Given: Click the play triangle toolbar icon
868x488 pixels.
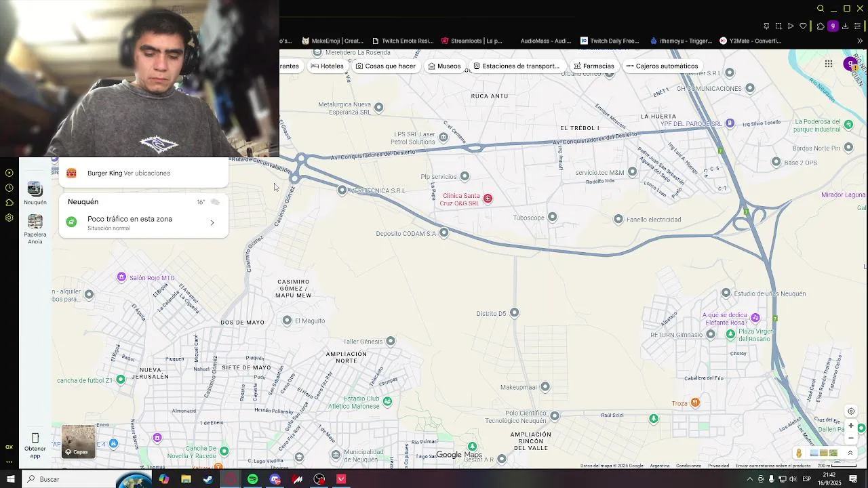Looking at the screenshot, I should (x=791, y=26).
